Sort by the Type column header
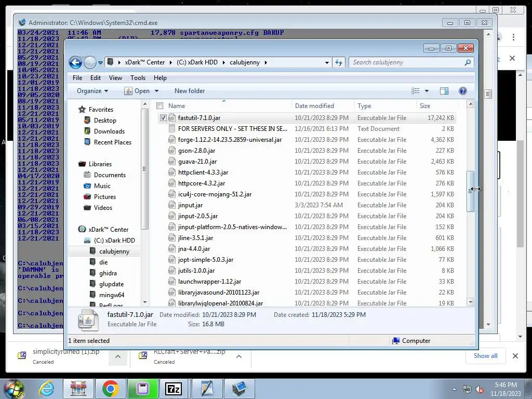This screenshot has height=399, width=532. point(385,106)
